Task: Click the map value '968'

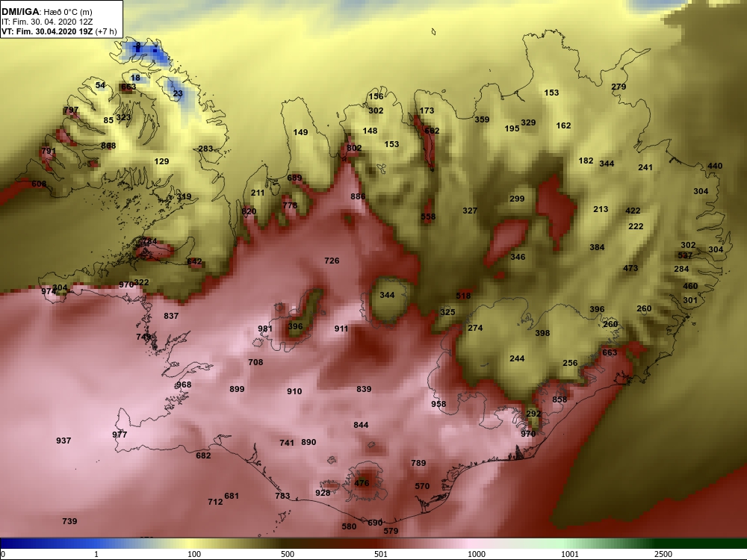Action: point(184,385)
